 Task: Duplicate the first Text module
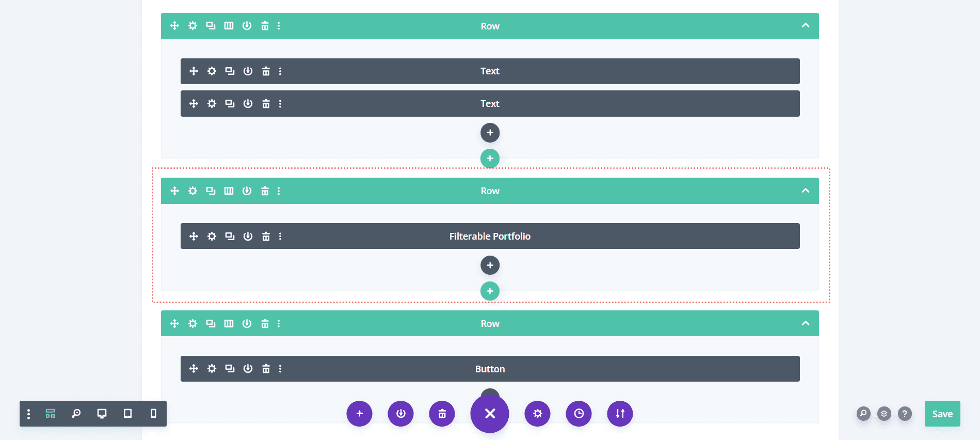pyautogui.click(x=230, y=71)
